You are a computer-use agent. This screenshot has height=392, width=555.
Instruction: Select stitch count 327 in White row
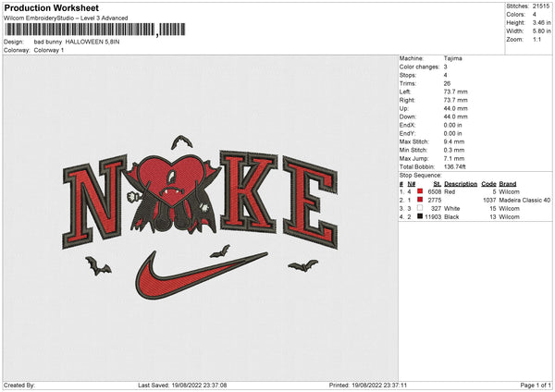pos(437,209)
